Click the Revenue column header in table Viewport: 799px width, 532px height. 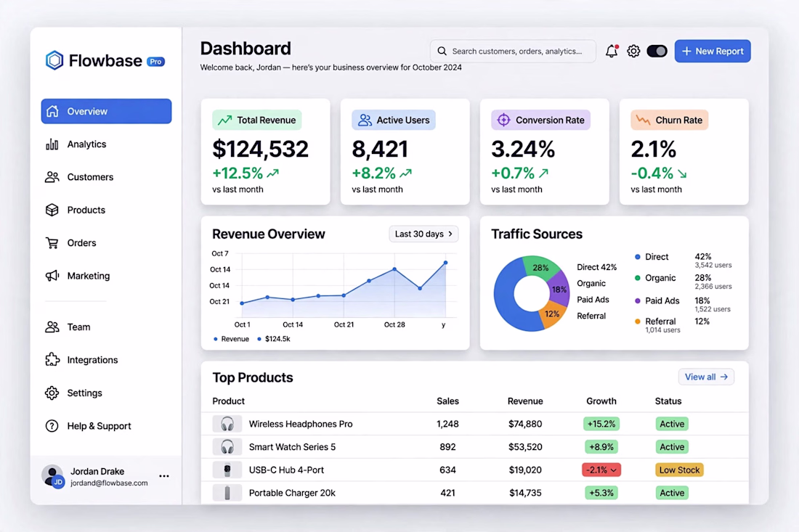click(x=525, y=401)
